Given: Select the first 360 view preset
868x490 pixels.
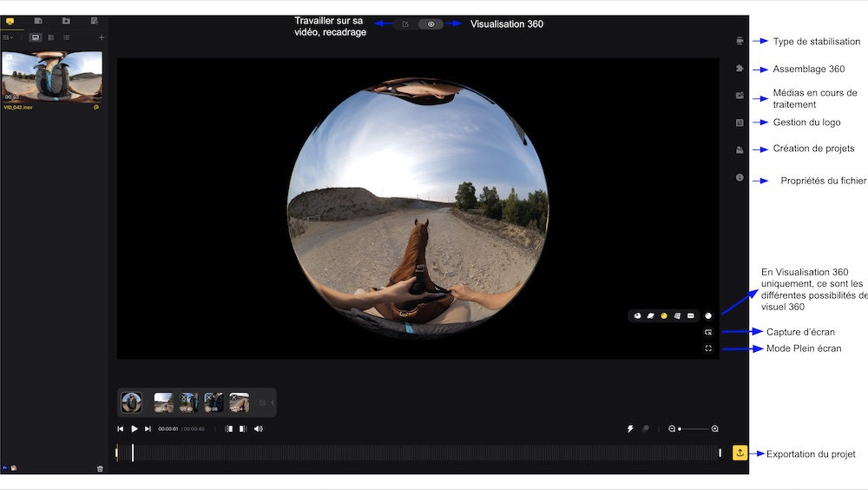Looking at the screenshot, I should (x=637, y=316).
